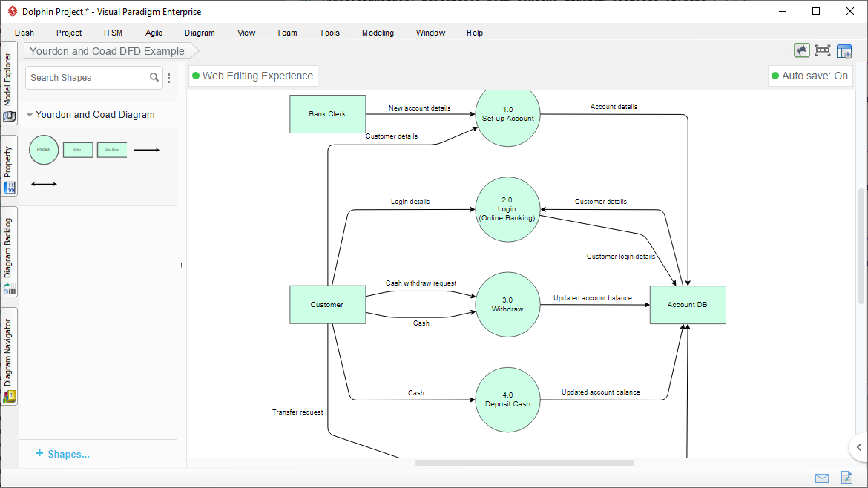Select the 'Customer login details' flow label
The width and height of the screenshot is (868, 488).
[x=621, y=256]
